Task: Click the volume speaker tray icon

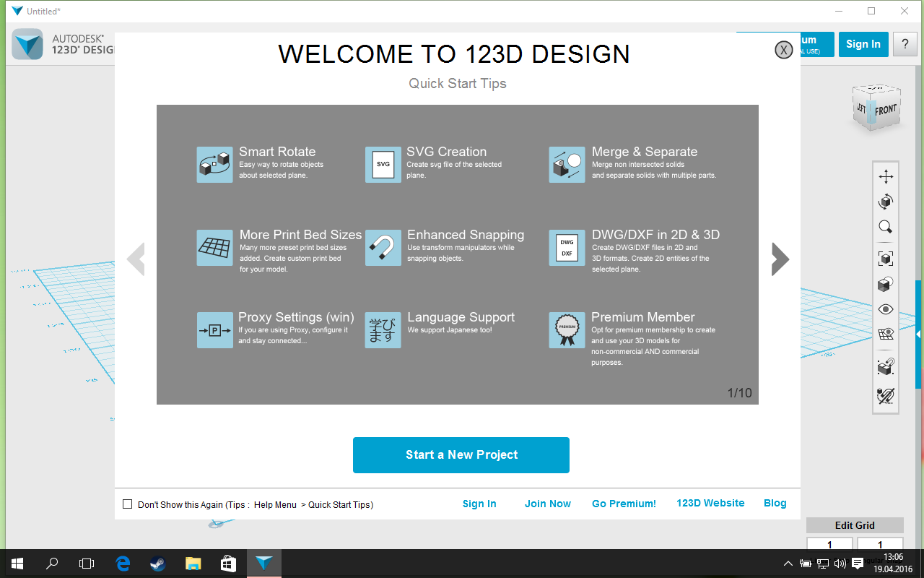Action: [840, 564]
